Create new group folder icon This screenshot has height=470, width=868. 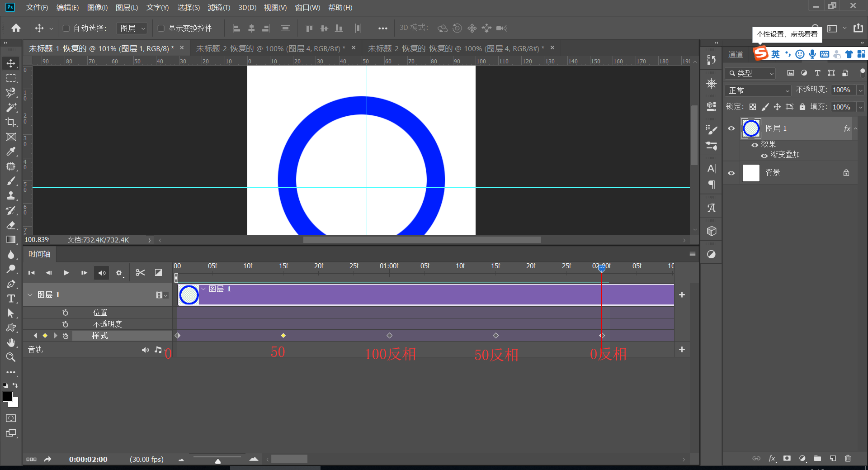(817, 458)
